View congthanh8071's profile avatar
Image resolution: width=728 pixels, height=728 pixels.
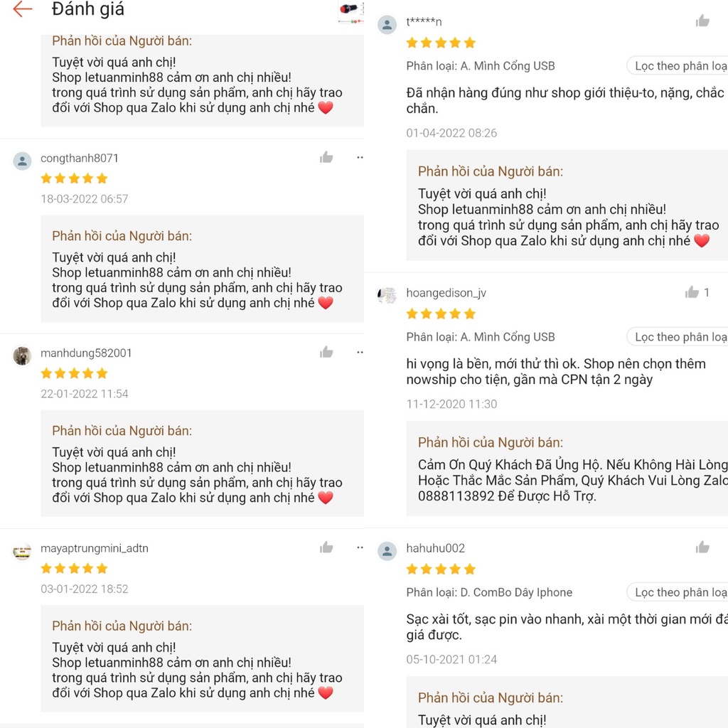click(x=22, y=161)
